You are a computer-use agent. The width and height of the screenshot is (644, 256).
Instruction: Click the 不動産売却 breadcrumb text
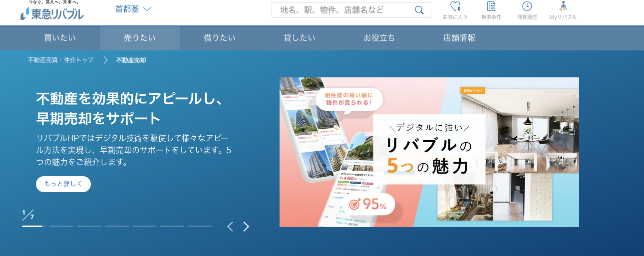click(x=131, y=60)
